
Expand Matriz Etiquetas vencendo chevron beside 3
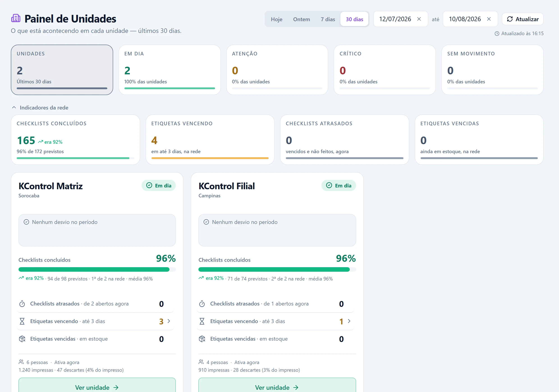tap(169, 321)
